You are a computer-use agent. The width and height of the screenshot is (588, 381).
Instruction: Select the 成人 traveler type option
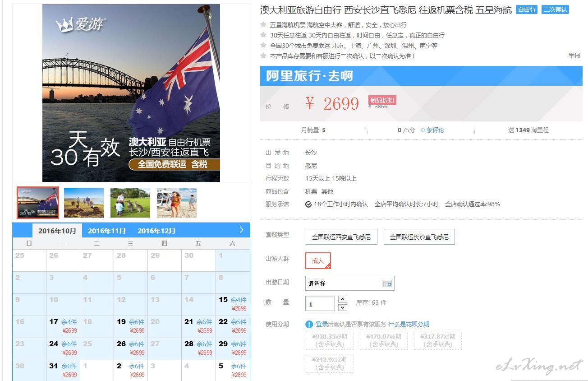318,260
